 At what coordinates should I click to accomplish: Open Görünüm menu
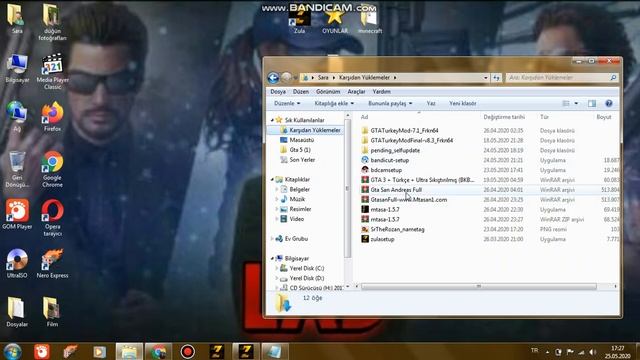[328, 91]
